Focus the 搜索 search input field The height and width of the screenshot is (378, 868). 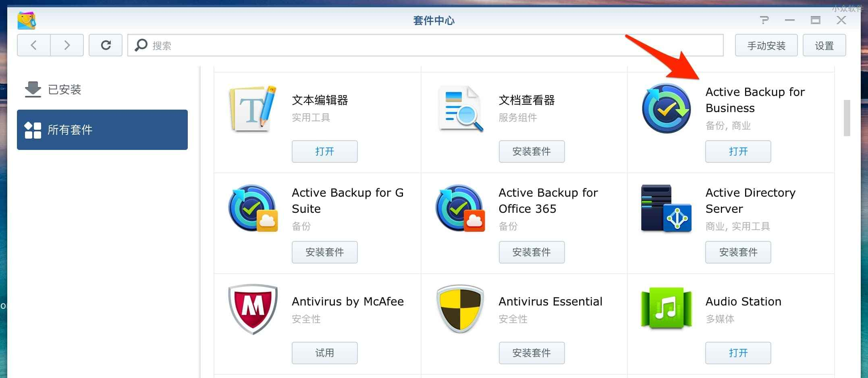(435, 46)
